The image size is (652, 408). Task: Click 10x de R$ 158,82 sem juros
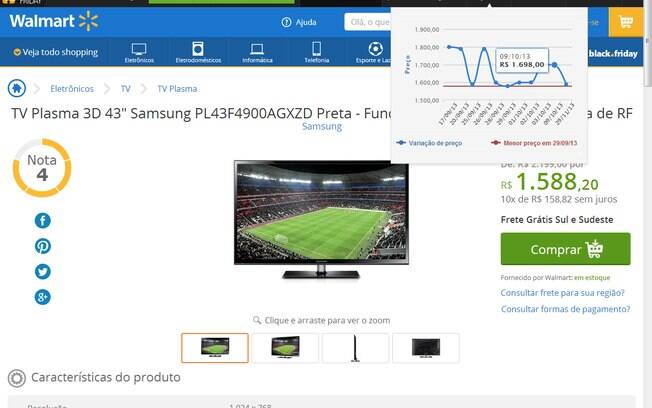[x=559, y=199]
